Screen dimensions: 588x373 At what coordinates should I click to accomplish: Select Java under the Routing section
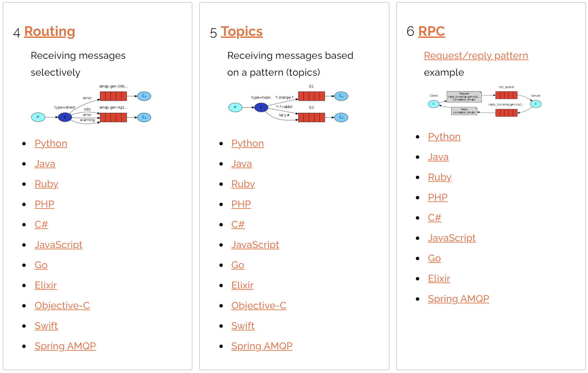coord(45,164)
